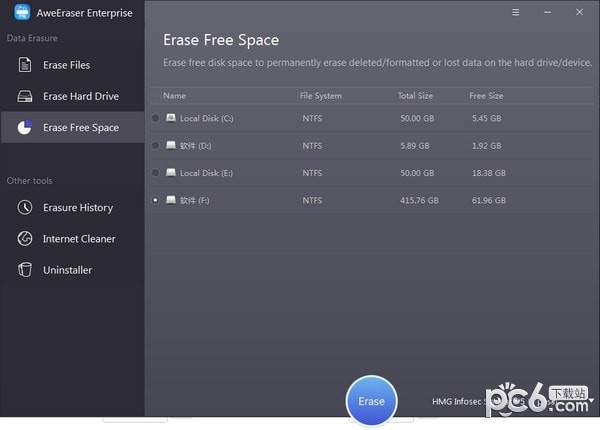Sort drives by Name column header
The width and height of the screenshot is (600, 430).
click(175, 96)
